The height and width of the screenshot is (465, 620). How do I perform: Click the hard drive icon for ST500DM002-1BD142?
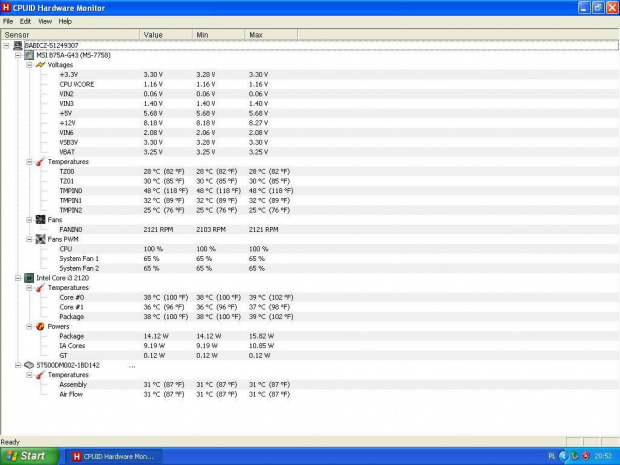tap(29, 365)
